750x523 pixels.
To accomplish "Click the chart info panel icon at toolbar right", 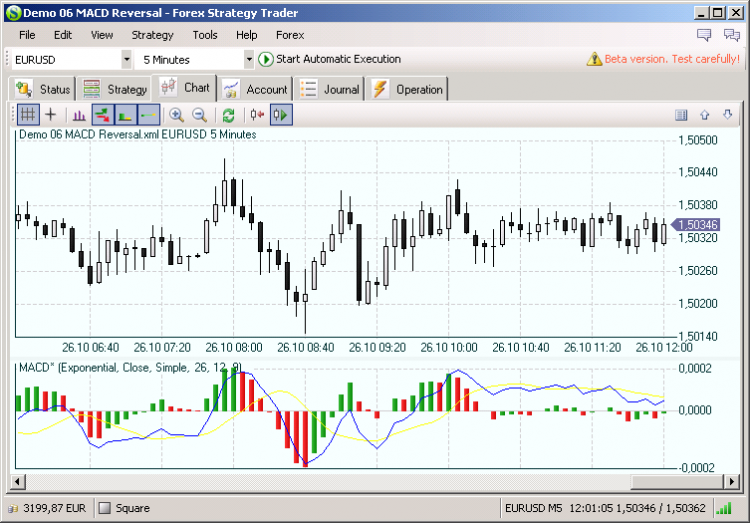I will (681, 115).
